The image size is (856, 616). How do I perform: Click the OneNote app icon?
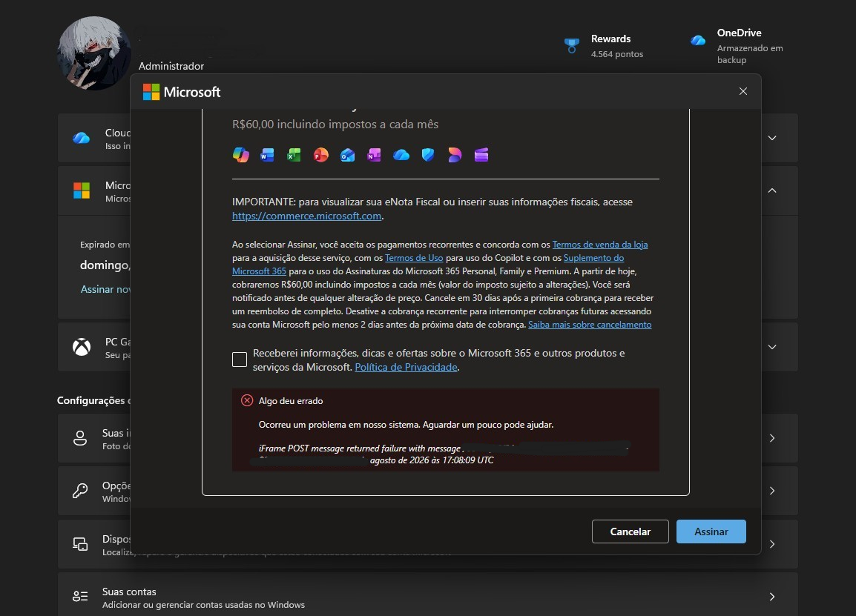click(x=374, y=155)
